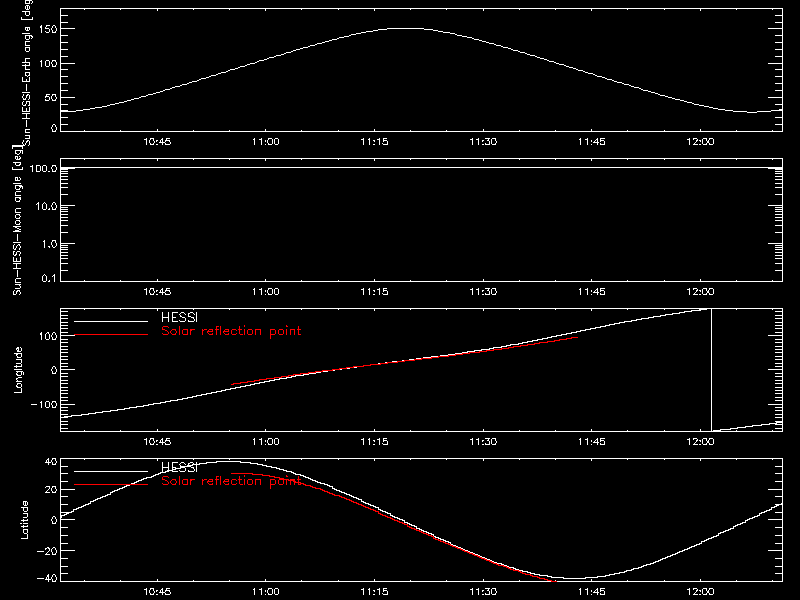
Task: Click the Sun-HESSI-Moon angle axis title
Action: 17,220
